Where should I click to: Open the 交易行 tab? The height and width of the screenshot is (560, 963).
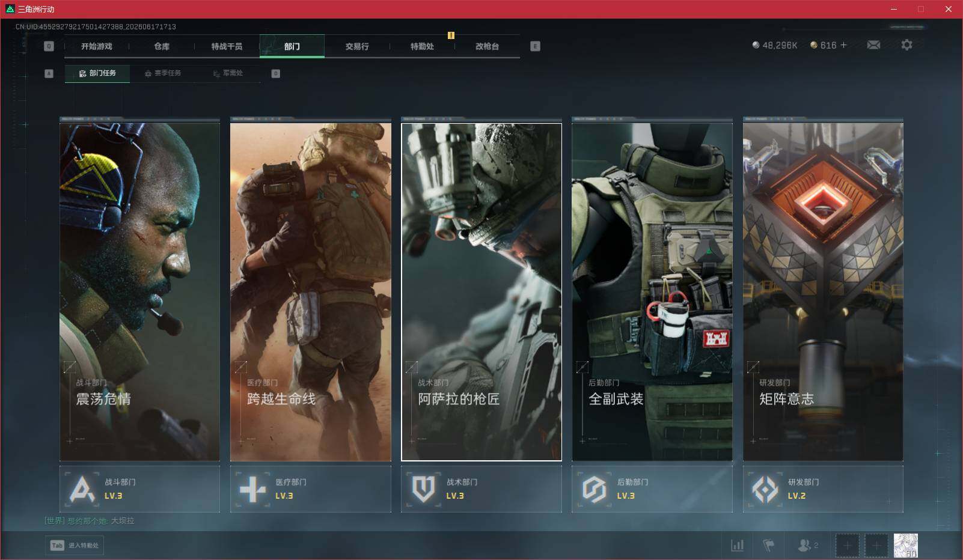357,46
